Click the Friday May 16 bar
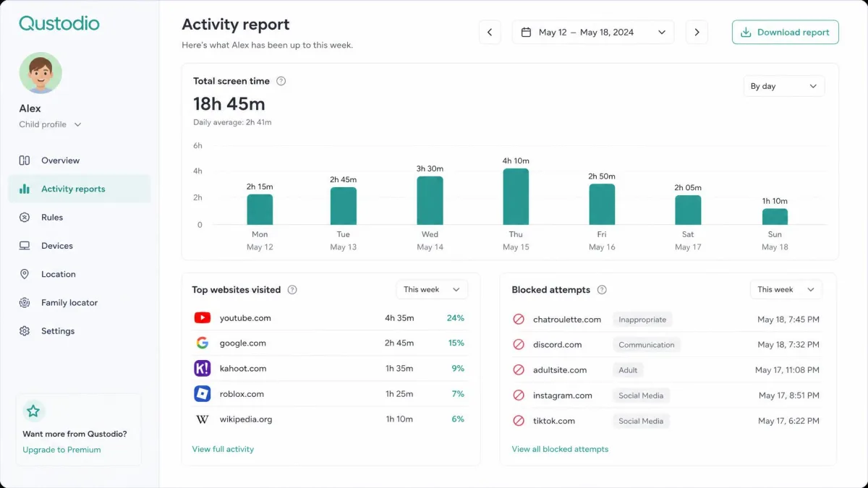868x488 pixels. pos(602,204)
